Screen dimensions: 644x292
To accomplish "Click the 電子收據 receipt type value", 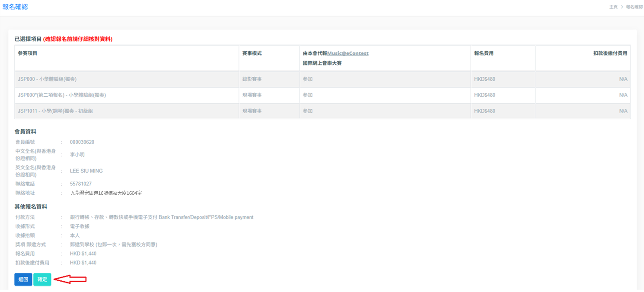I will (80, 226).
